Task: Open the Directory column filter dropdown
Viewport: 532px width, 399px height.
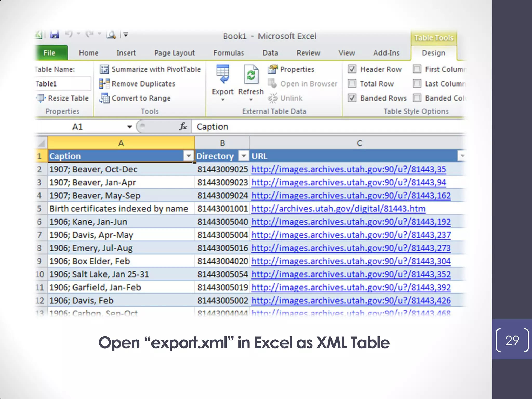Action: click(244, 156)
